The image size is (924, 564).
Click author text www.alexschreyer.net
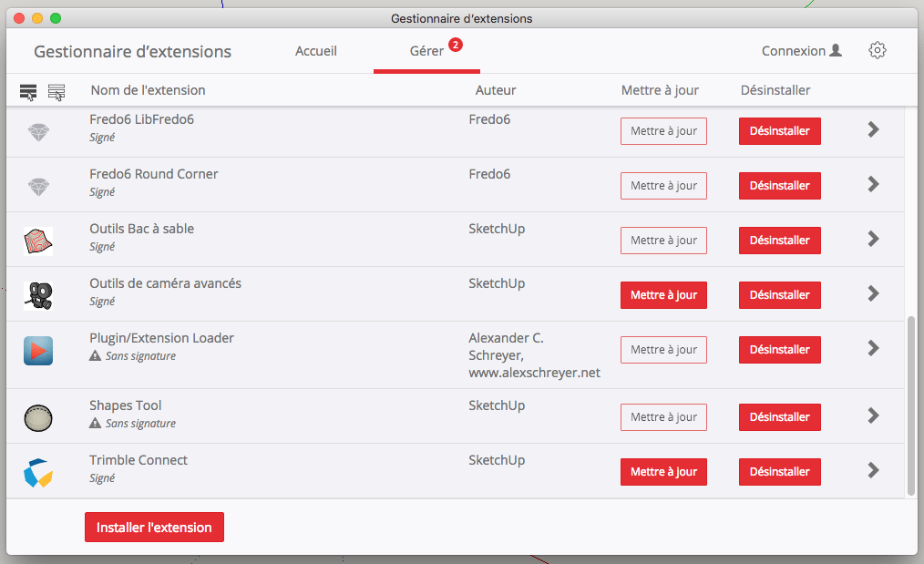535,373
